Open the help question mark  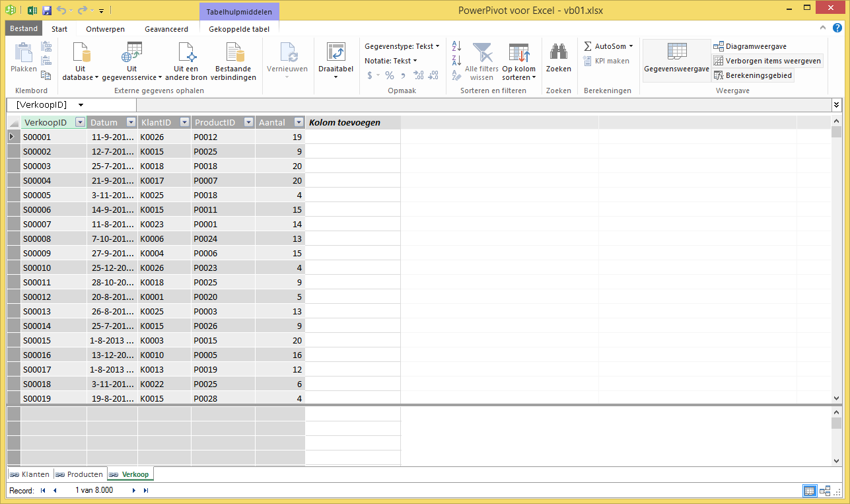pos(838,28)
